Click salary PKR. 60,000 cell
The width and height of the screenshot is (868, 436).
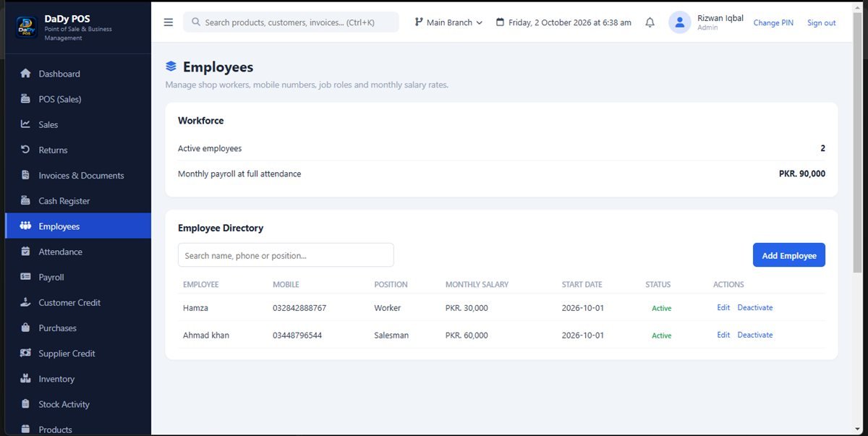(x=467, y=335)
